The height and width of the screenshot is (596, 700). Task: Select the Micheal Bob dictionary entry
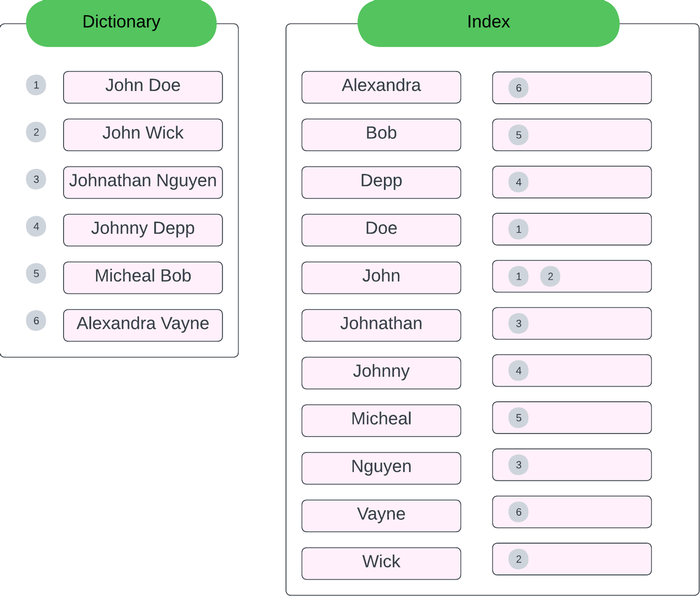click(143, 278)
